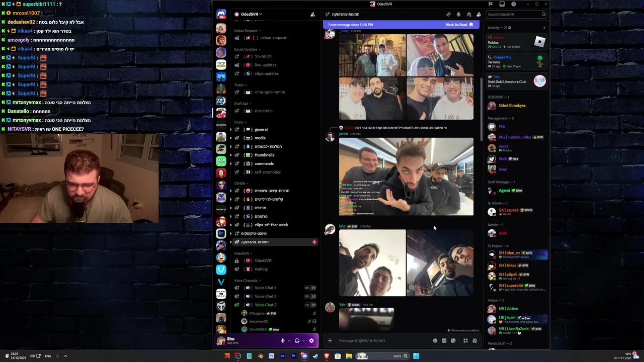This screenshot has height=362, width=644.
Task: Toggle headphones deafen in user panel
Action: coord(297,341)
